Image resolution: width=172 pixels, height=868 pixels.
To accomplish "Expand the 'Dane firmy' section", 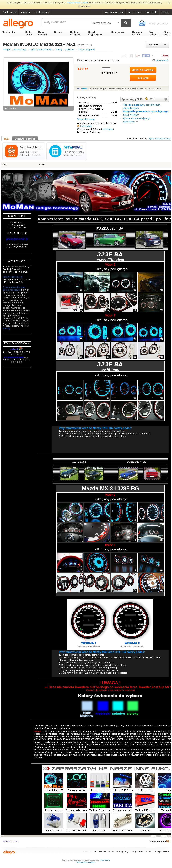I will point(130,122).
